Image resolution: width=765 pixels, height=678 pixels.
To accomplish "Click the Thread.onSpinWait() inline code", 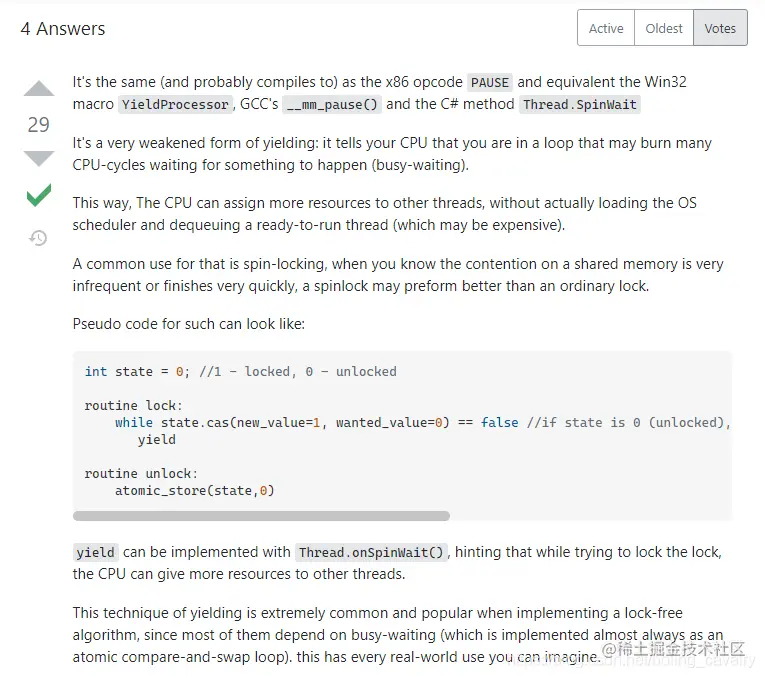I will point(372,553).
